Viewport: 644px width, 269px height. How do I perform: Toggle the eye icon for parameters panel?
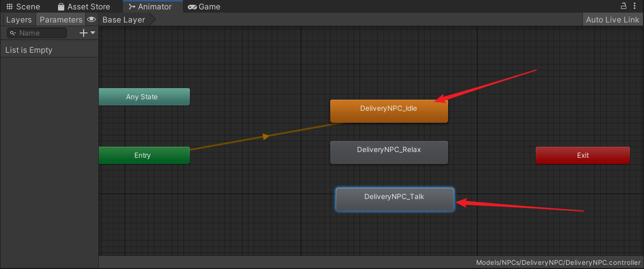tap(91, 19)
